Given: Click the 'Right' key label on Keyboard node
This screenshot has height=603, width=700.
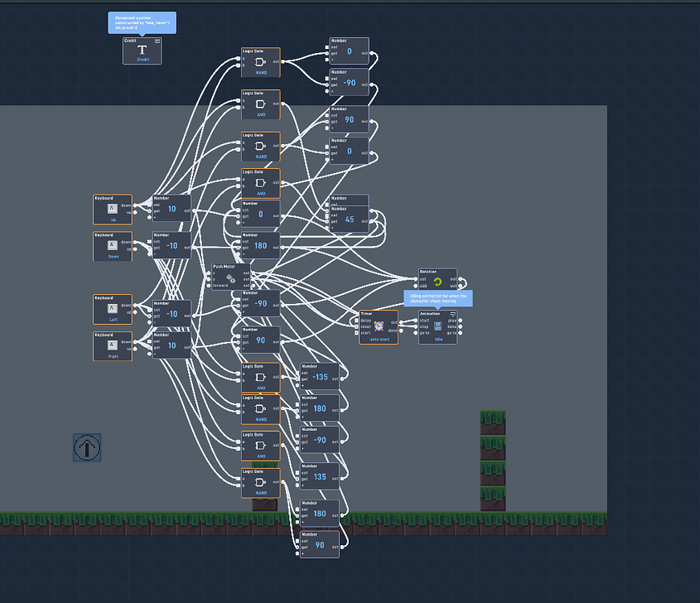Looking at the screenshot, I should 113,356.
